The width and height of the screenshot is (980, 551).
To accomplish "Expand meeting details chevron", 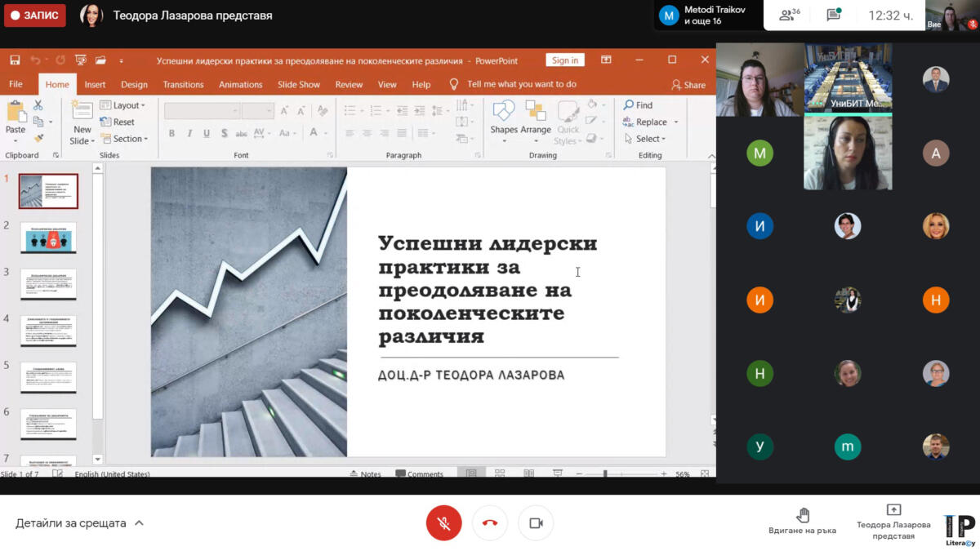I will pyautogui.click(x=139, y=523).
